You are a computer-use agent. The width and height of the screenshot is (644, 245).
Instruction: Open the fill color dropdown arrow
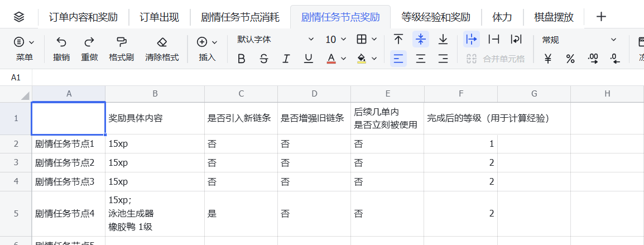pyautogui.click(x=374, y=59)
